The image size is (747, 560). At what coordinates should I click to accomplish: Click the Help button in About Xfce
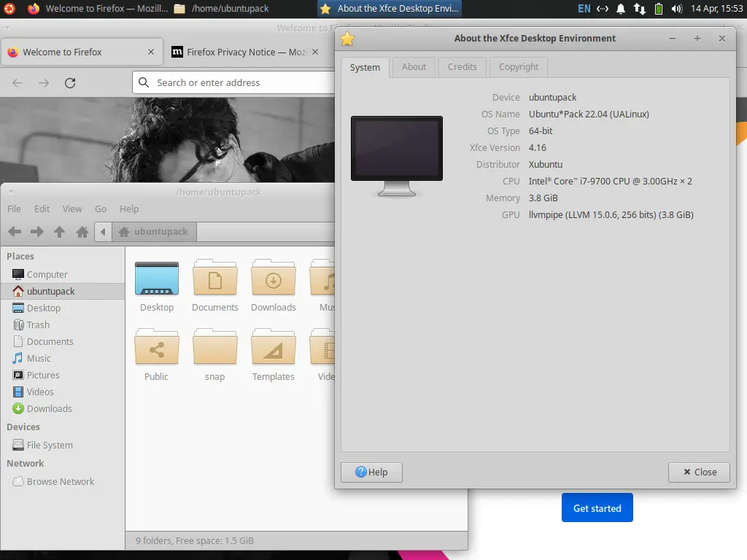[371, 472]
